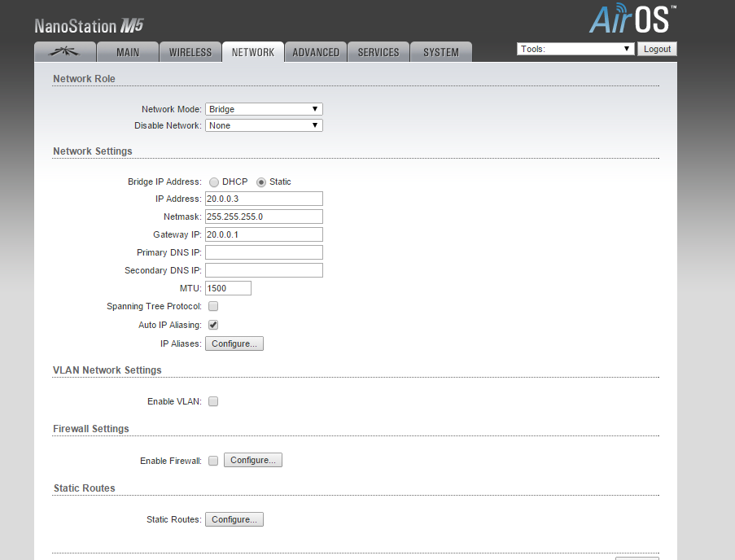Click the Secondary DNS IP field
This screenshot has height=560, width=735.
[264, 270]
